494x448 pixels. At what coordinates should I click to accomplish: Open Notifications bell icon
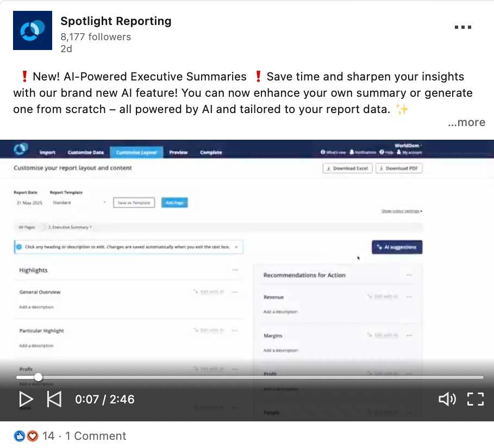coord(352,152)
